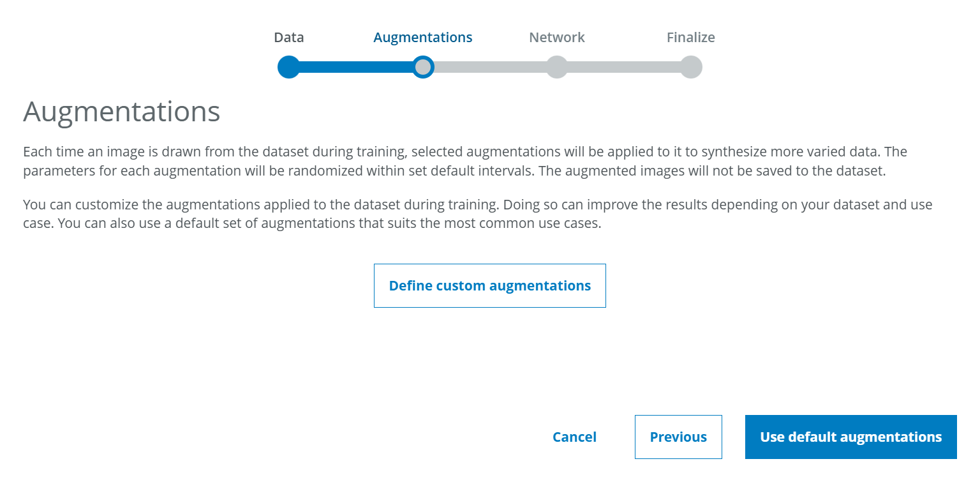The image size is (980, 482).
Task: Click the Augmentations step label
Action: pyautogui.click(x=422, y=37)
